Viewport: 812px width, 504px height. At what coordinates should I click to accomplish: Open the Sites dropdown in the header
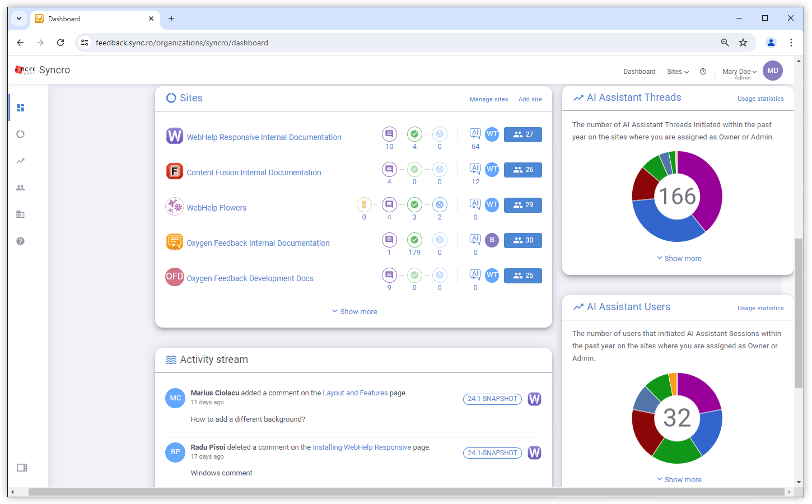point(678,72)
